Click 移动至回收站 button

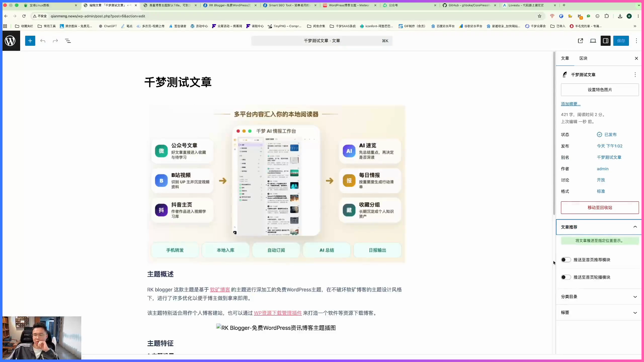(600, 208)
